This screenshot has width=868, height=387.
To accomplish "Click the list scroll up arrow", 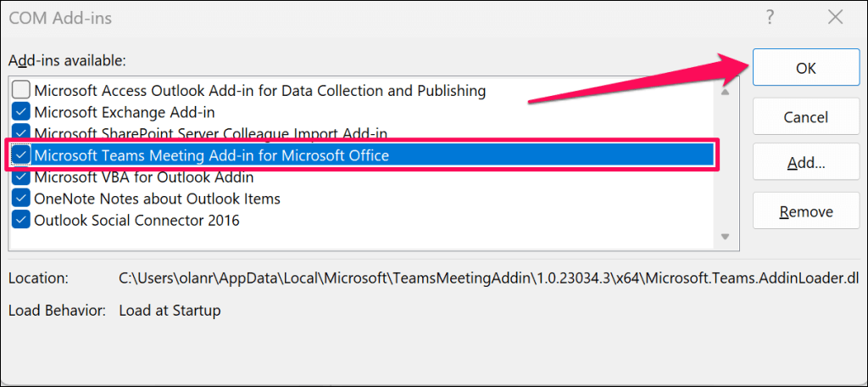I will [x=725, y=90].
